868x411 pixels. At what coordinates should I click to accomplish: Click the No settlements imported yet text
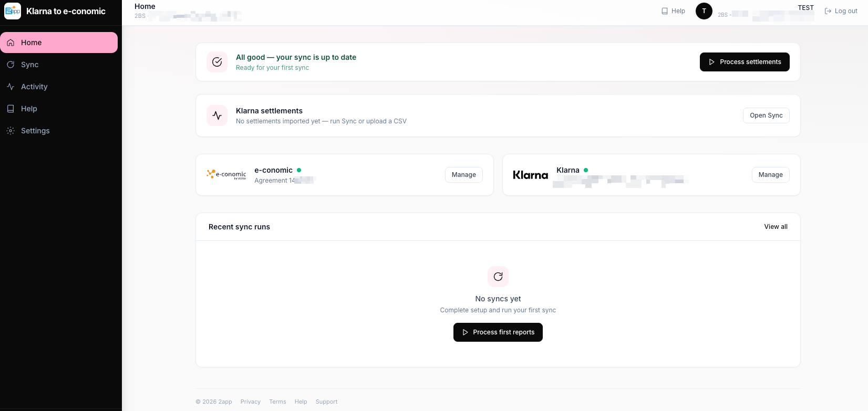tap(321, 121)
